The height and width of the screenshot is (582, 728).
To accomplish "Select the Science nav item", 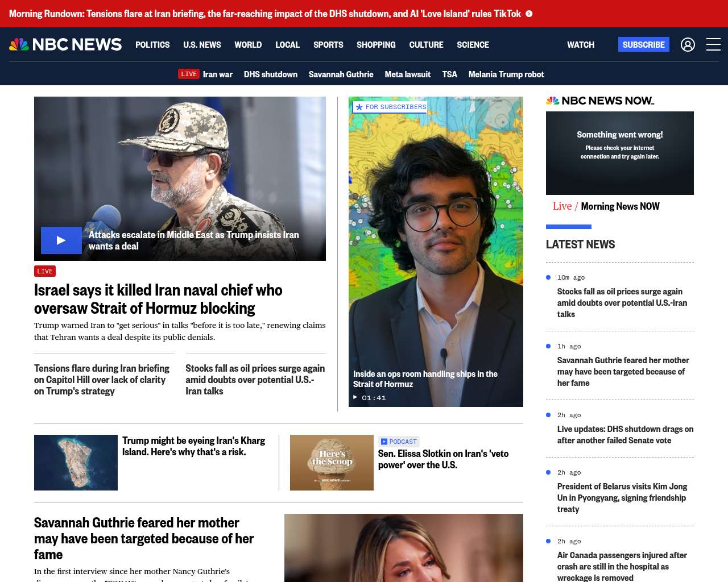I will 473,44.
